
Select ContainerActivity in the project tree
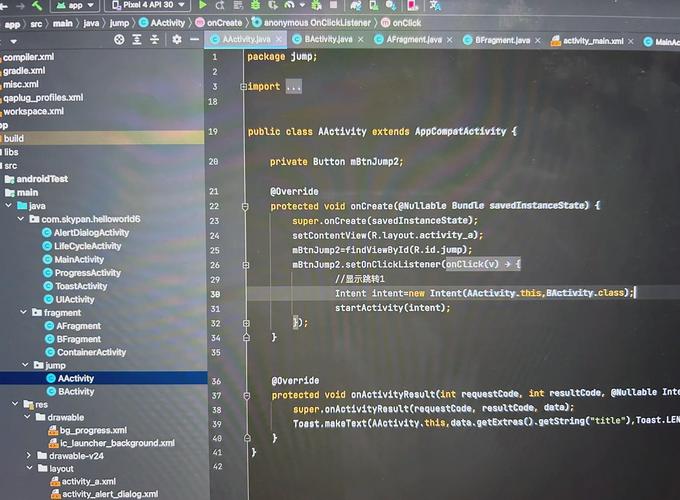(91, 352)
